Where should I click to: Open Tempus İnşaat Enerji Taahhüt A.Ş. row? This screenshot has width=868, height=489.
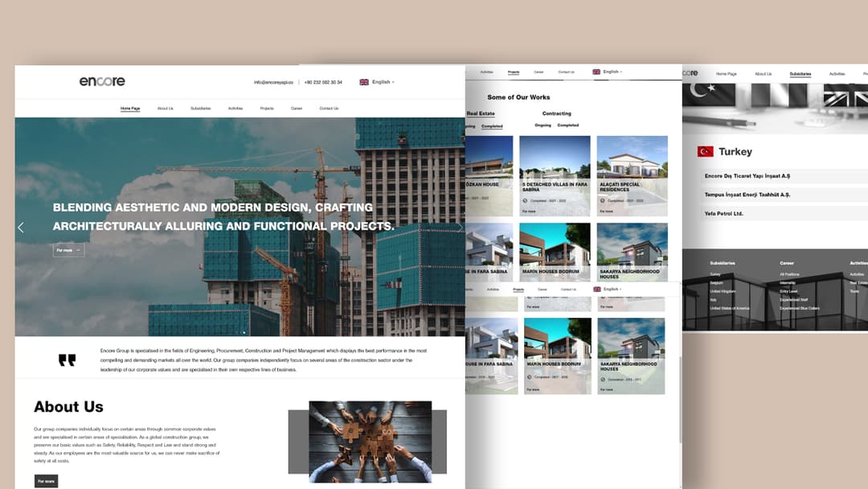pyautogui.click(x=784, y=195)
